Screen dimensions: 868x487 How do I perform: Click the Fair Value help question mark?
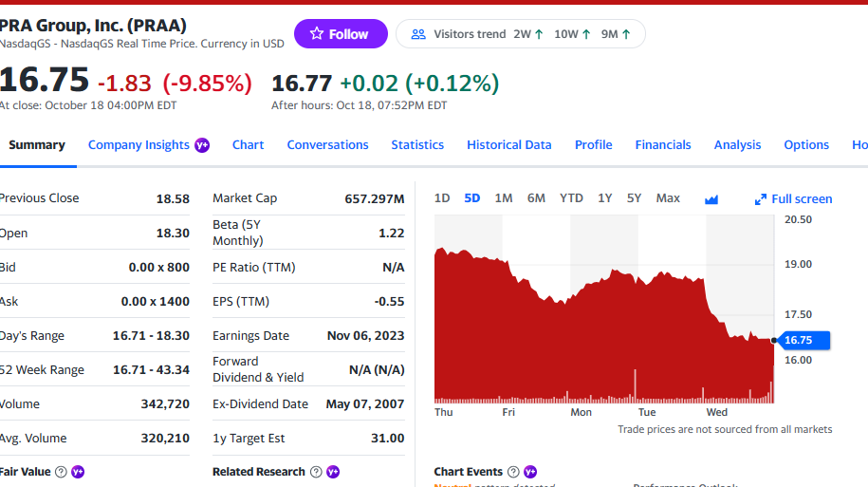tap(62, 472)
